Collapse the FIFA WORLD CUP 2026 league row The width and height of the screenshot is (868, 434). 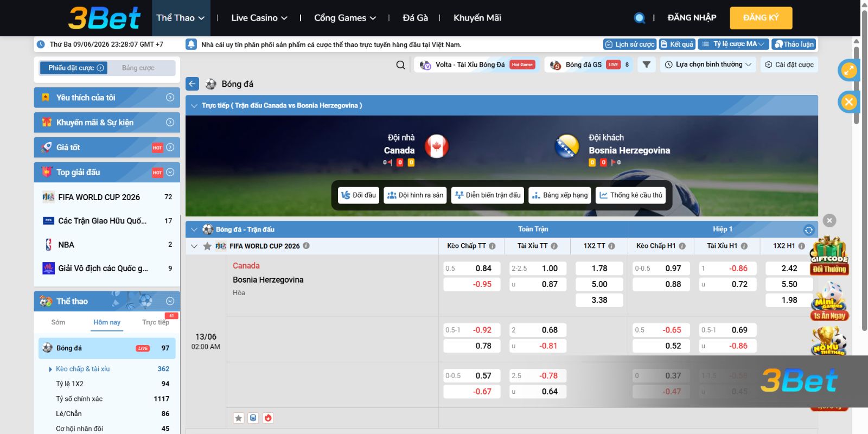point(194,246)
